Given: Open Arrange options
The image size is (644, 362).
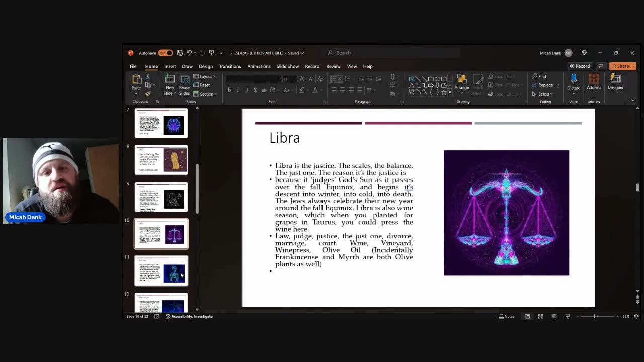Looking at the screenshot, I should (462, 83).
